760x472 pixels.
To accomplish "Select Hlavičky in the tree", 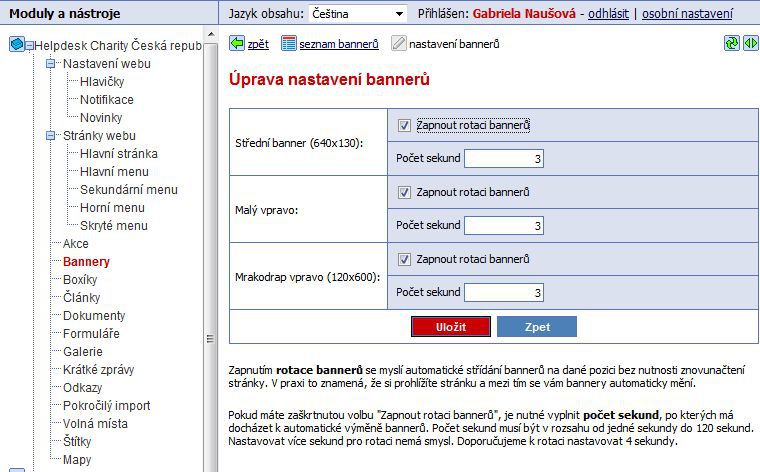I will tap(102, 81).
